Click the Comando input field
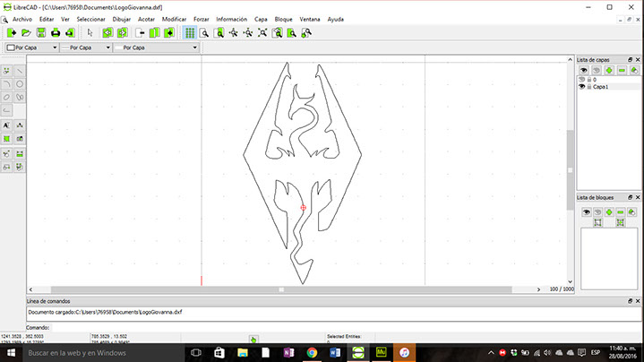 (345, 327)
